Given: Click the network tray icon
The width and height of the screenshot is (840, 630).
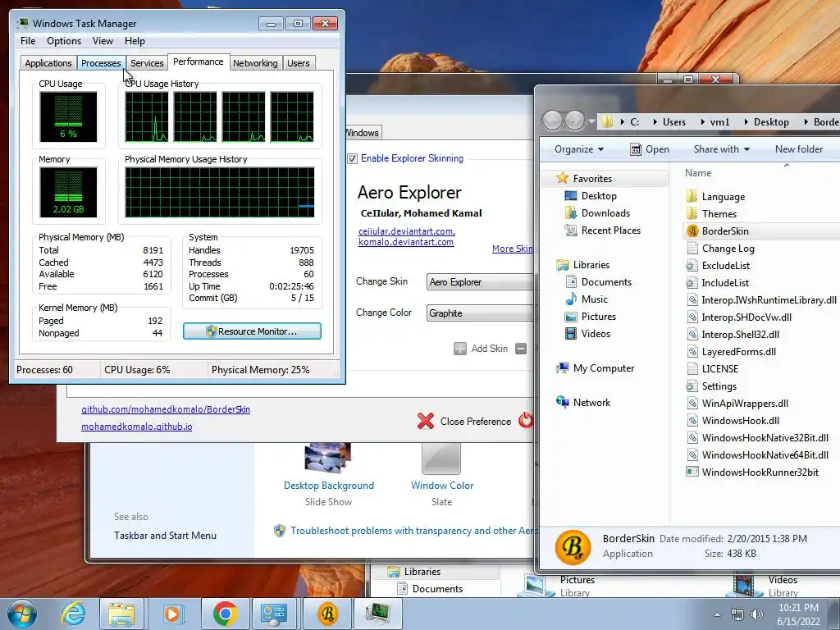Looking at the screenshot, I should [737, 614].
